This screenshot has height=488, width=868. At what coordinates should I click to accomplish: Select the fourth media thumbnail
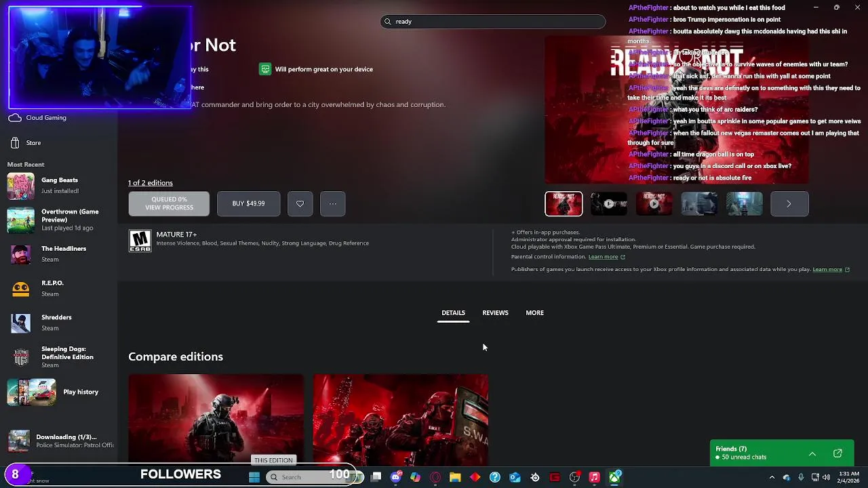coord(699,204)
